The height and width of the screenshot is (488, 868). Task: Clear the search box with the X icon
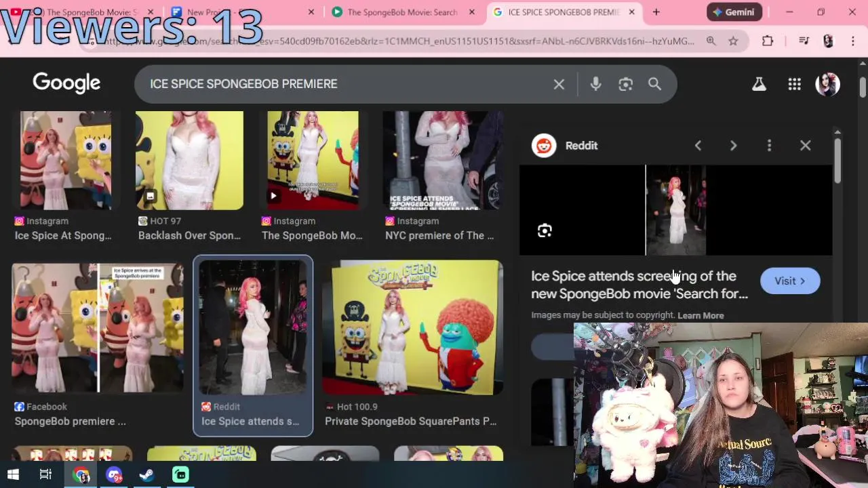559,84
